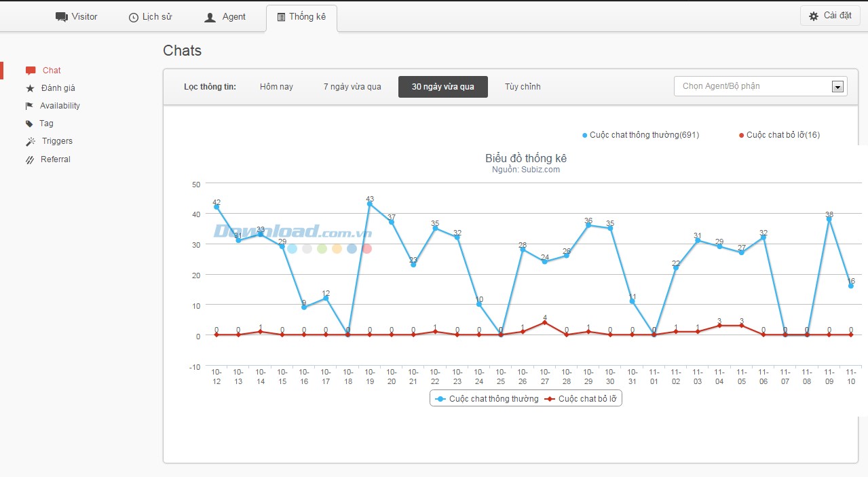Screen dimensions: 868x477
Task: Click the Triggers magic wand icon
Action: pos(31,141)
